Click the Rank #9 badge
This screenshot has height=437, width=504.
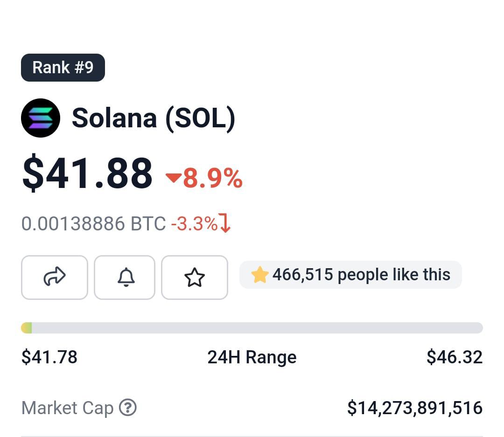(x=63, y=68)
